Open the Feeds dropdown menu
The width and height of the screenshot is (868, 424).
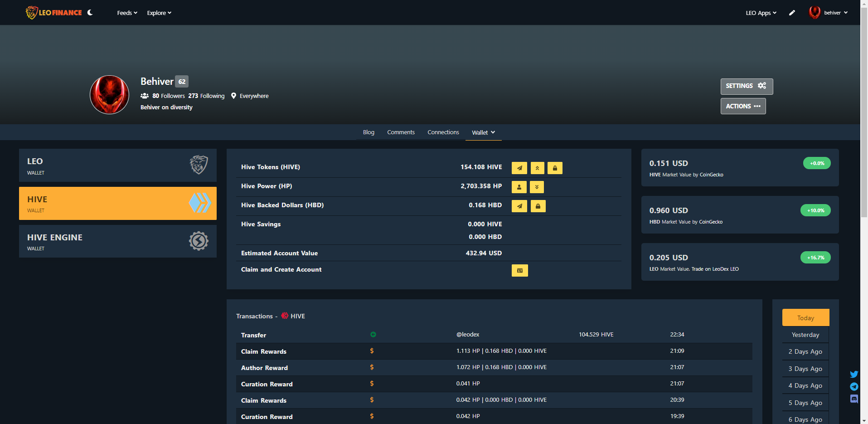(127, 13)
